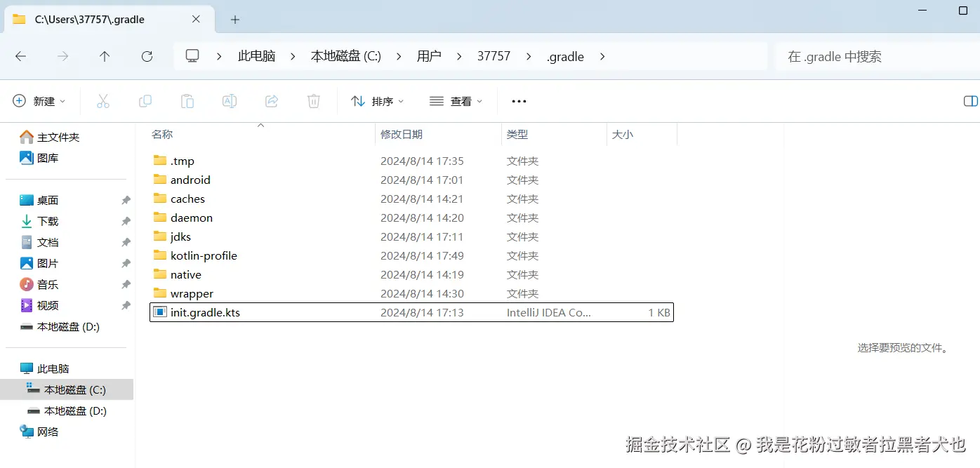Click the Share icon in toolbar
Screen dimensions: 980x468
tap(272, 101)
